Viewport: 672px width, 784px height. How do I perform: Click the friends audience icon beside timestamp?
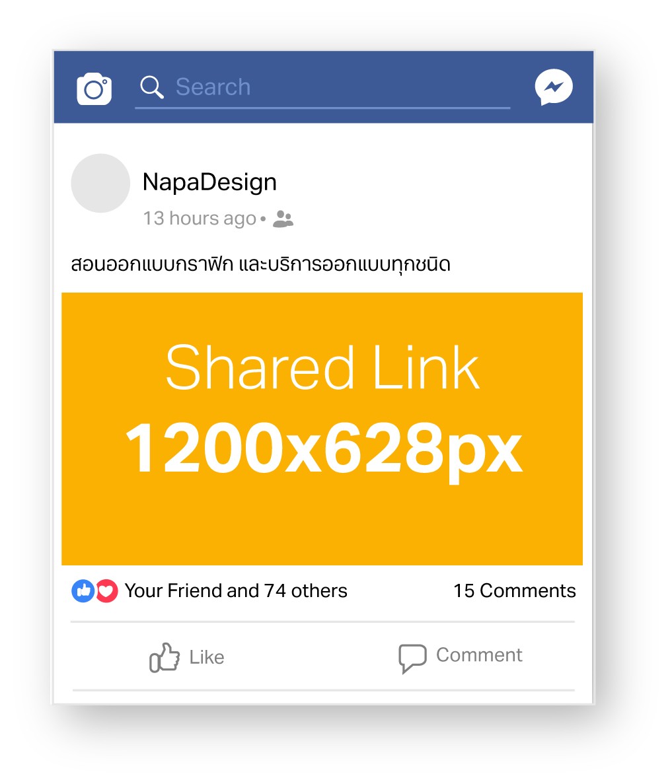point(283,219)
